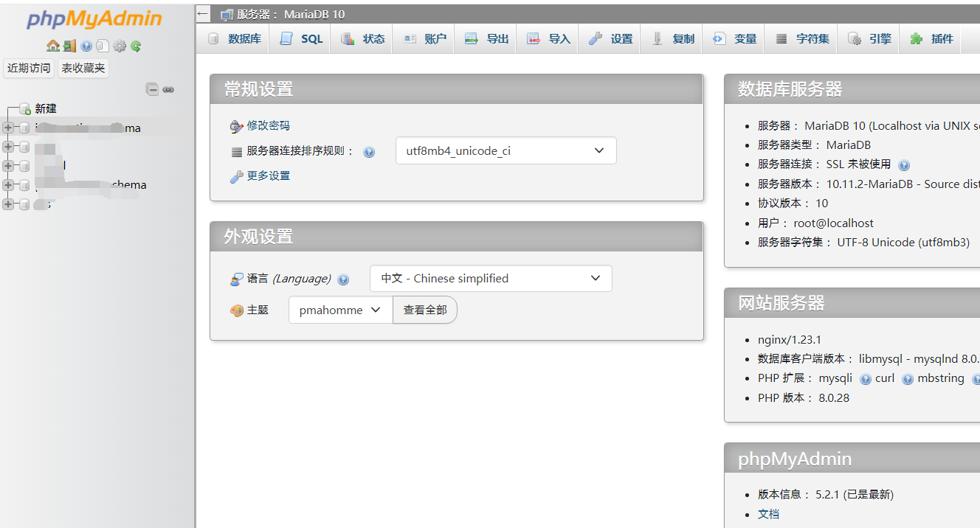
Task: Click the 版本信息: 5.2.1 text
Action: (x=826, y=494)
